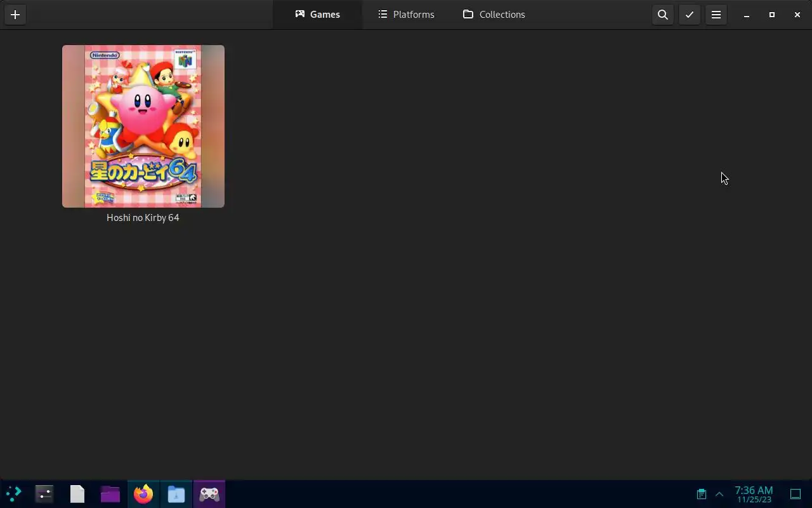Open Hoshi no Kirby 64 cover thumbnail
Viewport: 812px width, 508px height.
coord(143,126)
